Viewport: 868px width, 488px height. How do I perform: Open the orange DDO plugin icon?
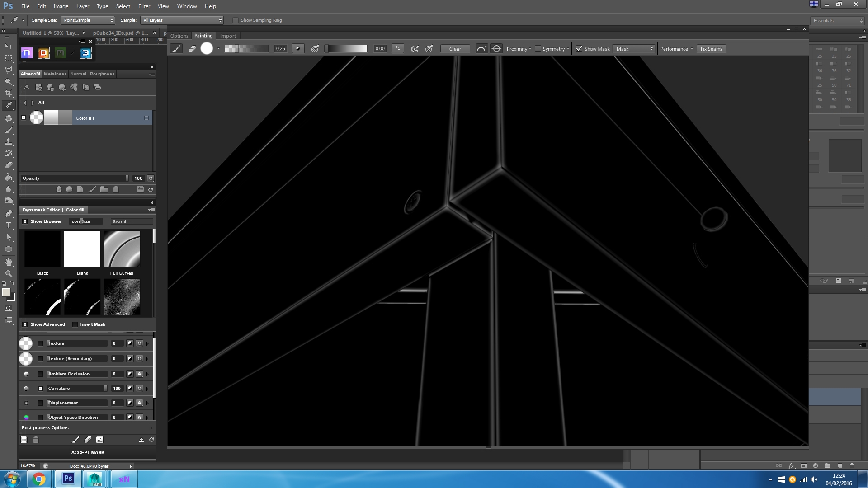[44, 53]
